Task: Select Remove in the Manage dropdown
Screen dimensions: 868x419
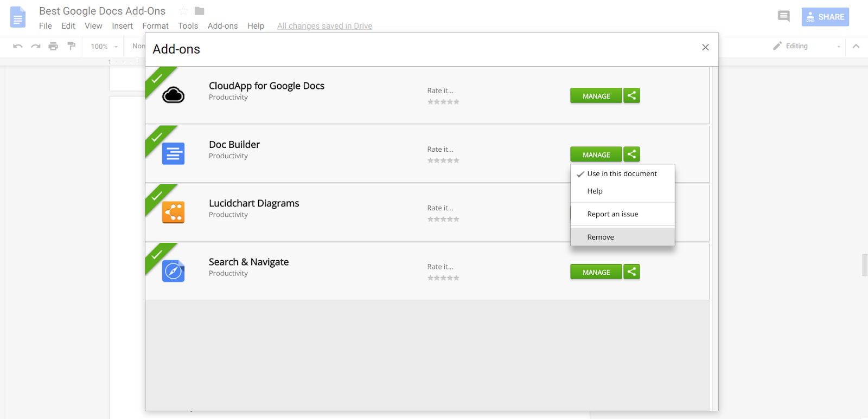Action: pos(622,237)
